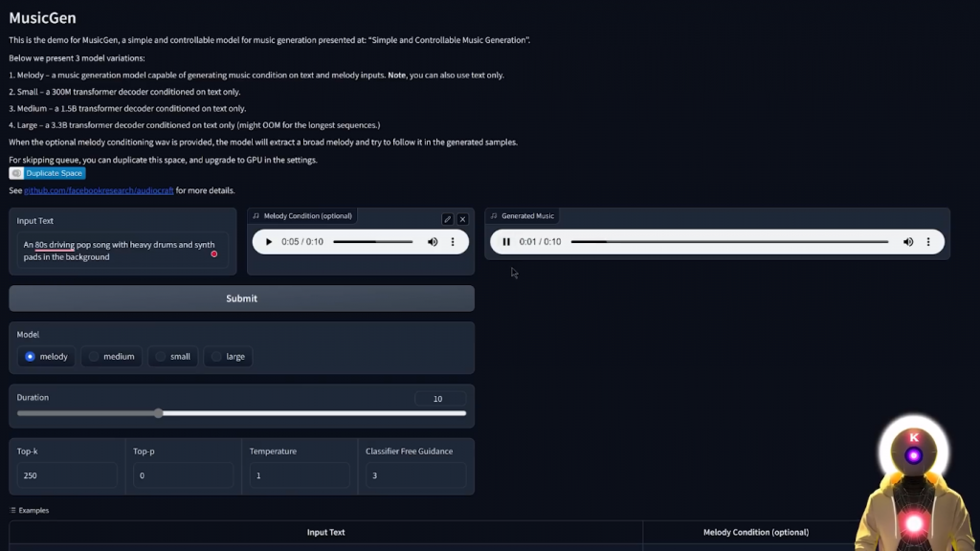Screen dimensions: 980x551
Task: Select the melody model option
Action: (x=46, y=356)
